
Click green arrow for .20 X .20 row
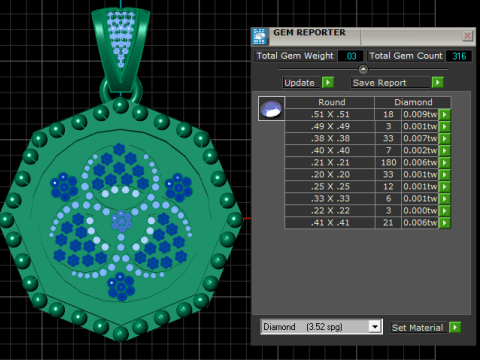click(x=445, y=174)
